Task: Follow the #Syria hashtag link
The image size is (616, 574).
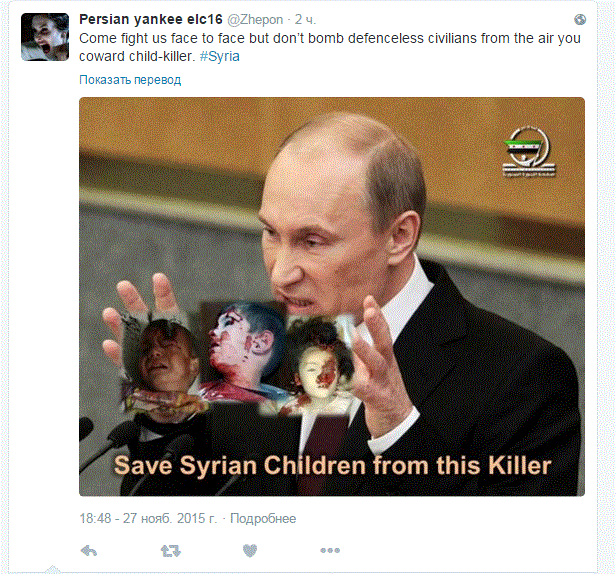Action: 220,57
